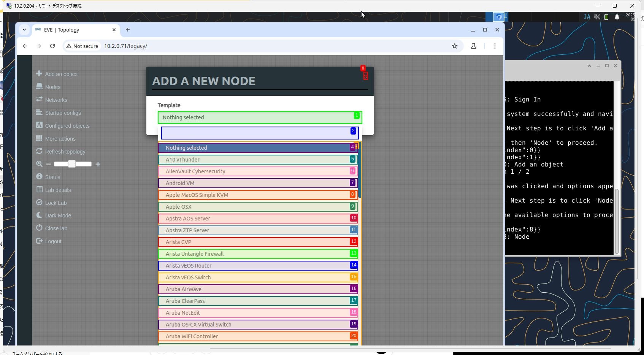Click the Close lab power icon
Viewport: 644px width, 355px height.
coord(39,228)
